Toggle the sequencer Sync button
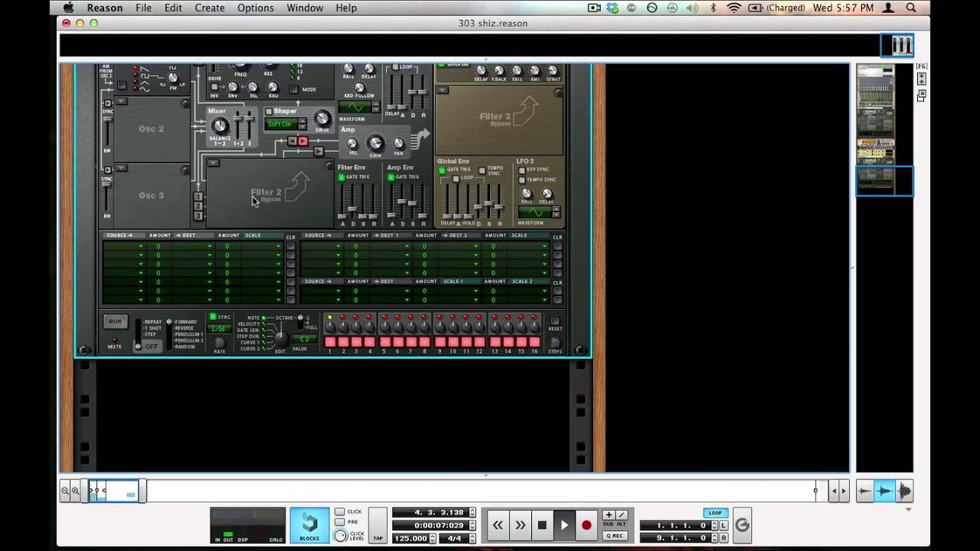The height and width of the screenshot is (551, 980). [214, 317]
